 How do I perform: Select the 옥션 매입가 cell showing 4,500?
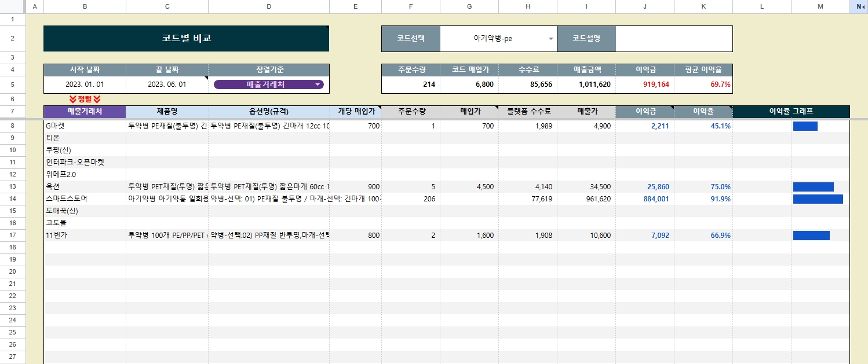click(x=469, y=186)
